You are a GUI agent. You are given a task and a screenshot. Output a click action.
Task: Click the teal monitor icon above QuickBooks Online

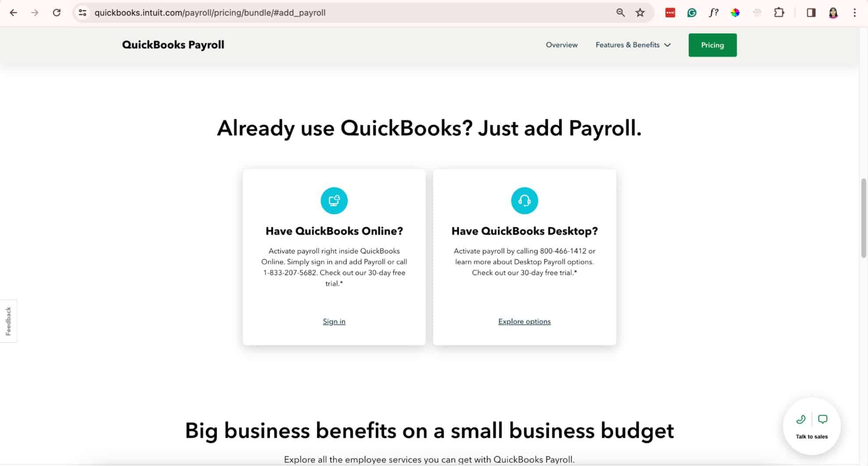pyautogui.click(x=334, y=201)
